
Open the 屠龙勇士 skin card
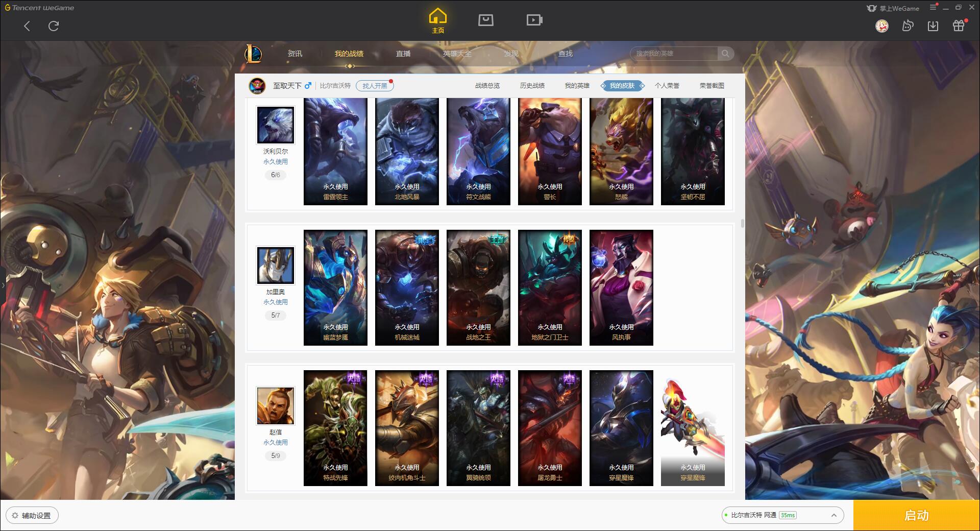coord(550,428)
